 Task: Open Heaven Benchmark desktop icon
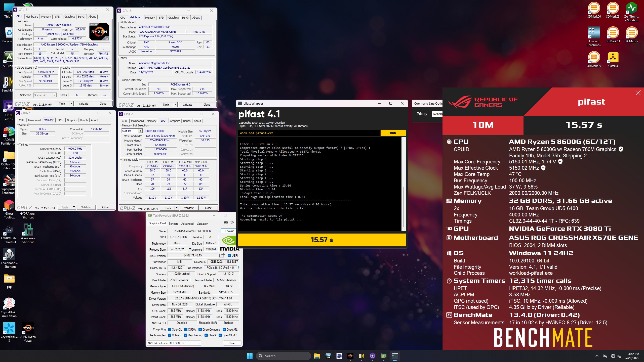(x=594, y=36)
